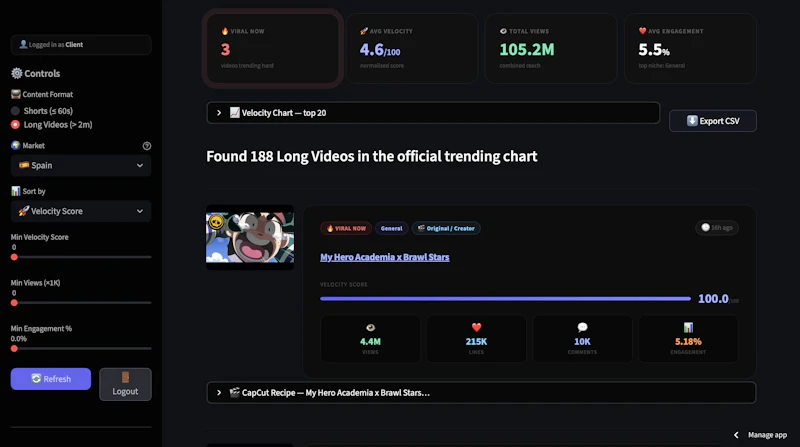Click the Min Velocity Score slider handle
Screen dimensions: 800x447
(14, 257)
